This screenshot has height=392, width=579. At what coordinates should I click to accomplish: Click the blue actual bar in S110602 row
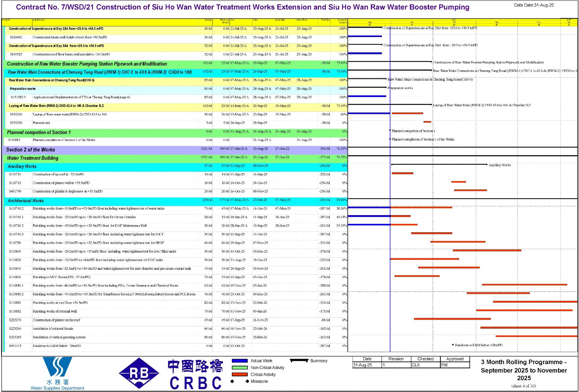point(365,36)
